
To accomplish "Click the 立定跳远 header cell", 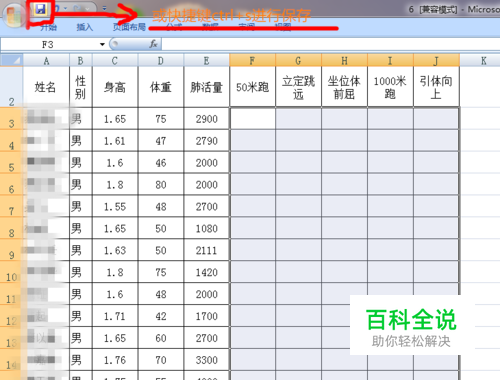I will pyautogui.click(x=298, y=87).
